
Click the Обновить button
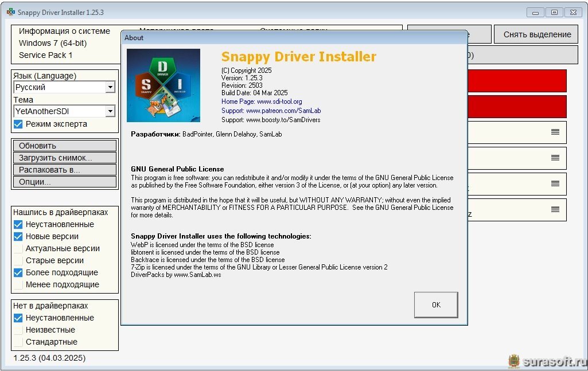(x=65, y=146)
